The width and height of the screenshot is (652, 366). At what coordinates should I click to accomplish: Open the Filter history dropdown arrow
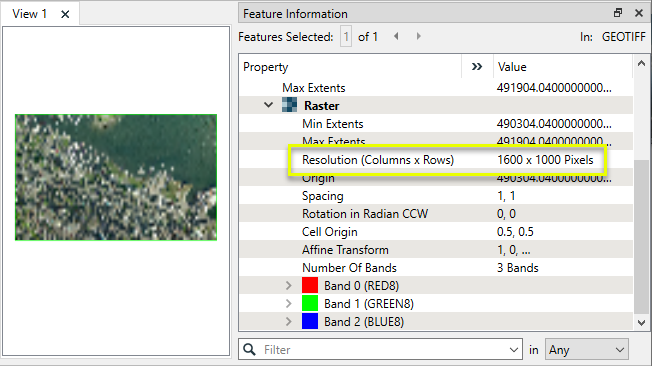click(514, 350)
